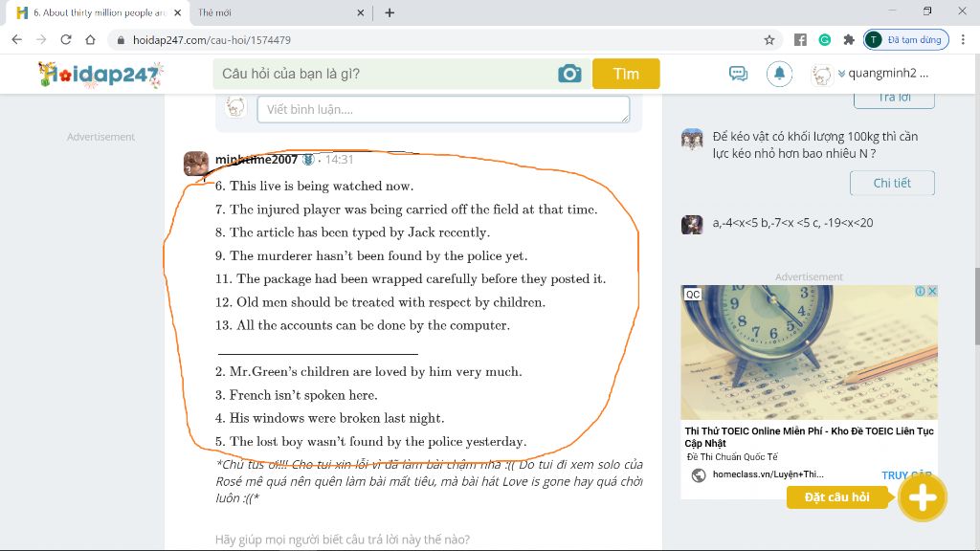Screen dimensions: 980x551
Task: Click the ad info 'i' icon
Action: [x=921, y=291]
